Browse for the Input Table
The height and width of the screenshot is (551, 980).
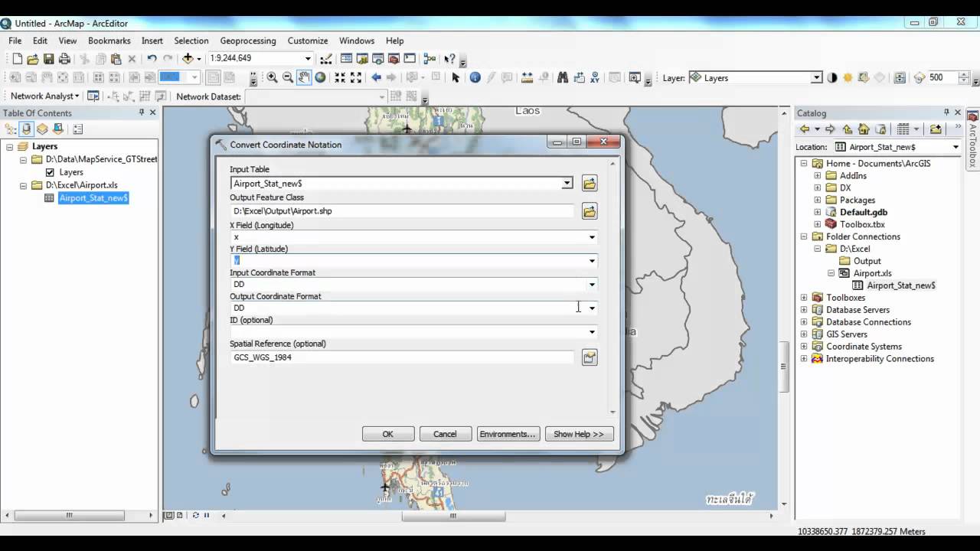590,184
